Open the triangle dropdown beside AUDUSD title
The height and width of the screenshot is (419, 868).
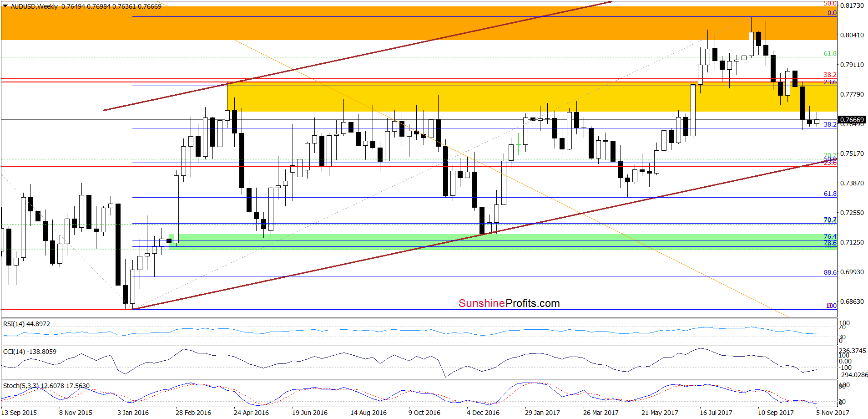click(x=5, y=6)
